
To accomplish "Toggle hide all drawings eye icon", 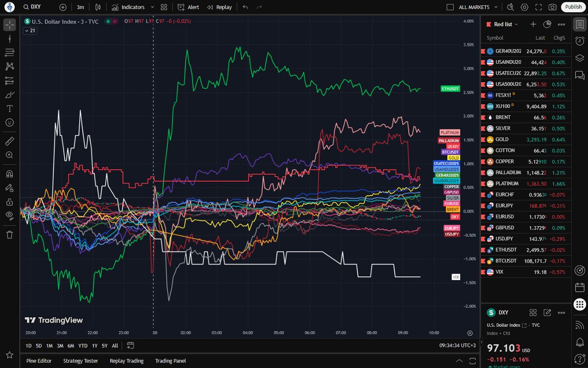I will point(10,215).
